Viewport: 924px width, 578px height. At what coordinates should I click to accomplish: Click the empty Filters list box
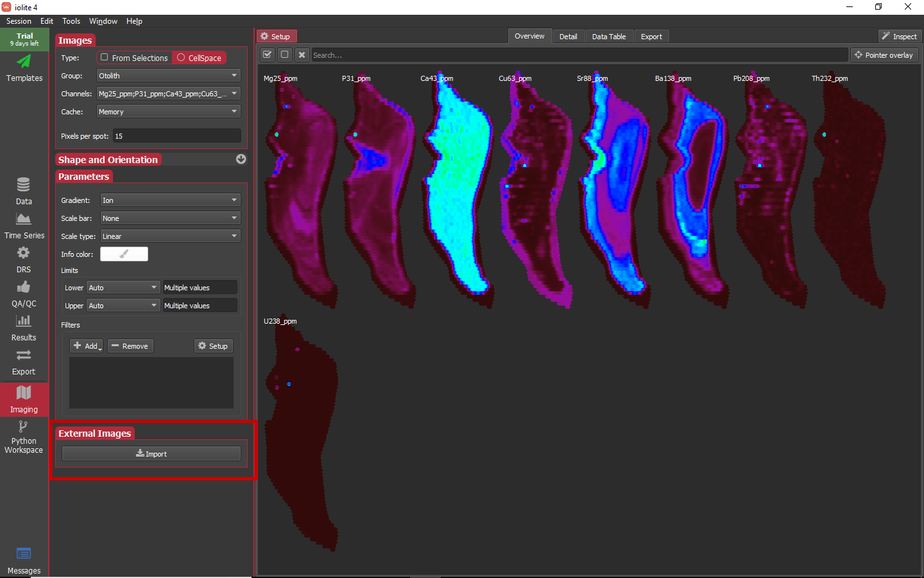(151, 383)
